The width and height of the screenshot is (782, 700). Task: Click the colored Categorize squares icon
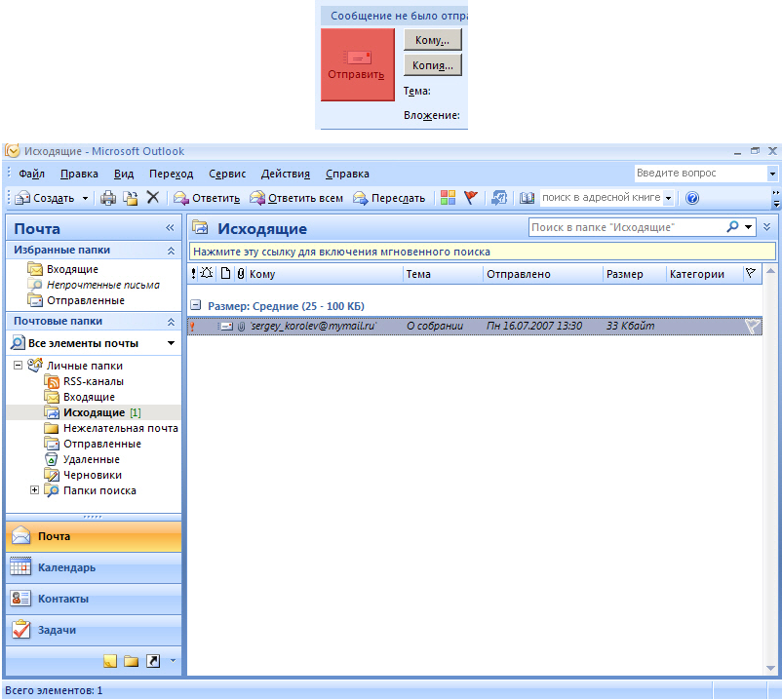(x=448, y=198)
